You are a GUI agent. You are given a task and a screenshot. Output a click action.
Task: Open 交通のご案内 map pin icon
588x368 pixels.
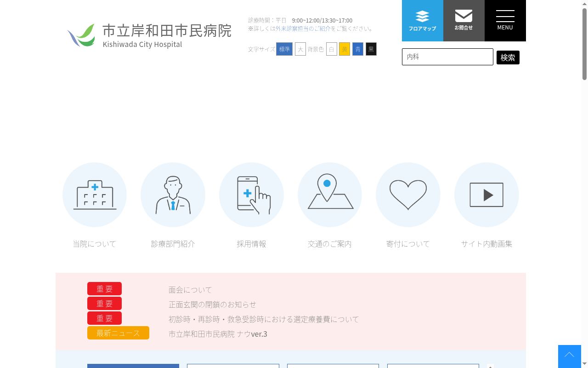330,195
